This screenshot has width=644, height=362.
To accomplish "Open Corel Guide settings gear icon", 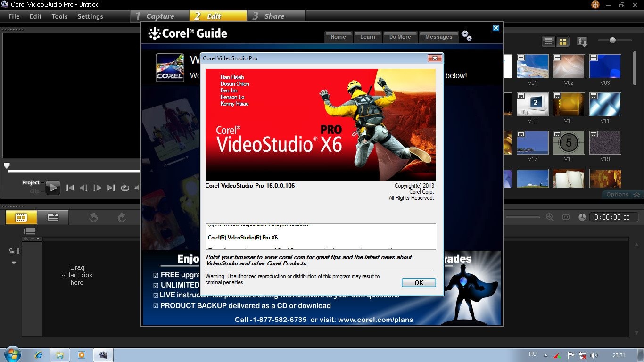I will point(466,36).
